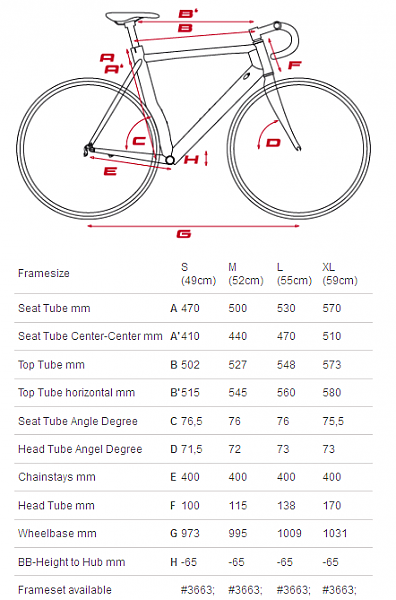
Task: Click the red F head tube label
Action: (x=294, y=65)
